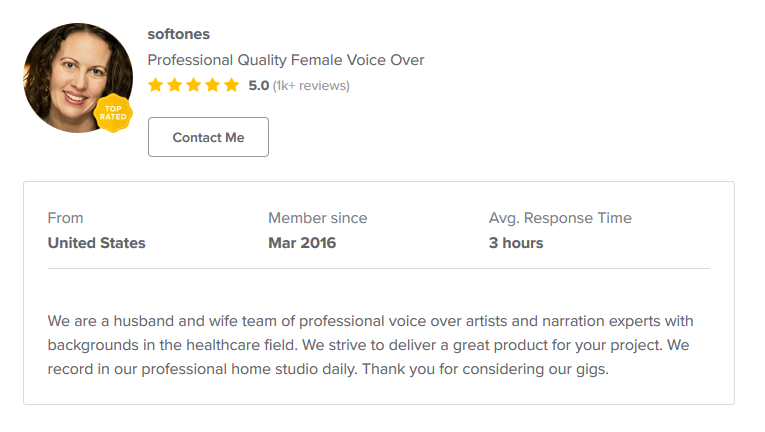Viewport: 765px width, 432px height.
Task: Select the softones username link
Action: (179, 34)
